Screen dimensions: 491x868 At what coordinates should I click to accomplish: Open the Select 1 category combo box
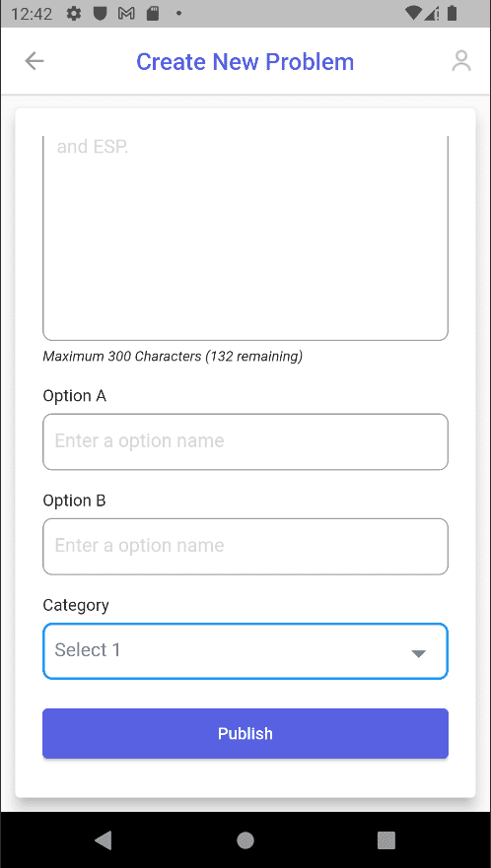(x=245, y=651)
